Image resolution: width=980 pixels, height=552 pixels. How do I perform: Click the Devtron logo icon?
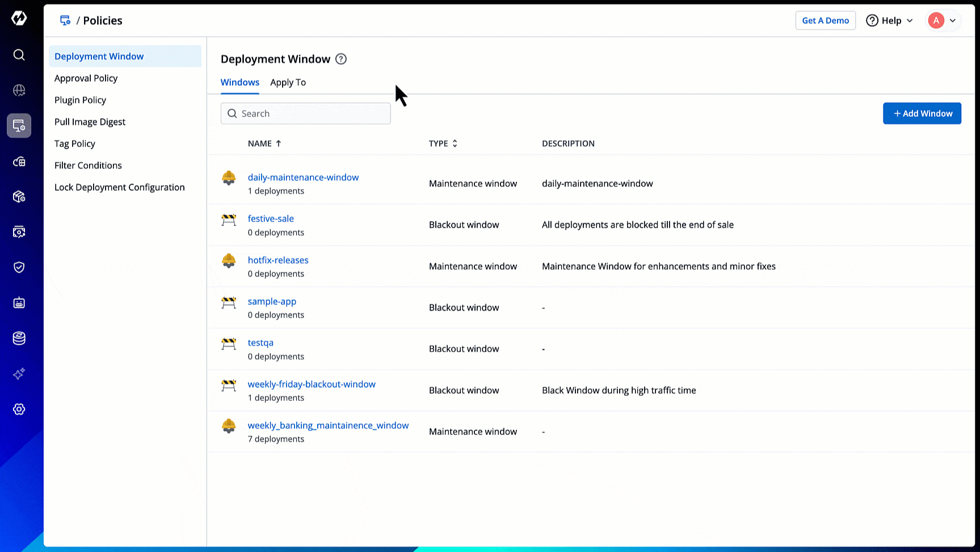(x=19, y=19)
